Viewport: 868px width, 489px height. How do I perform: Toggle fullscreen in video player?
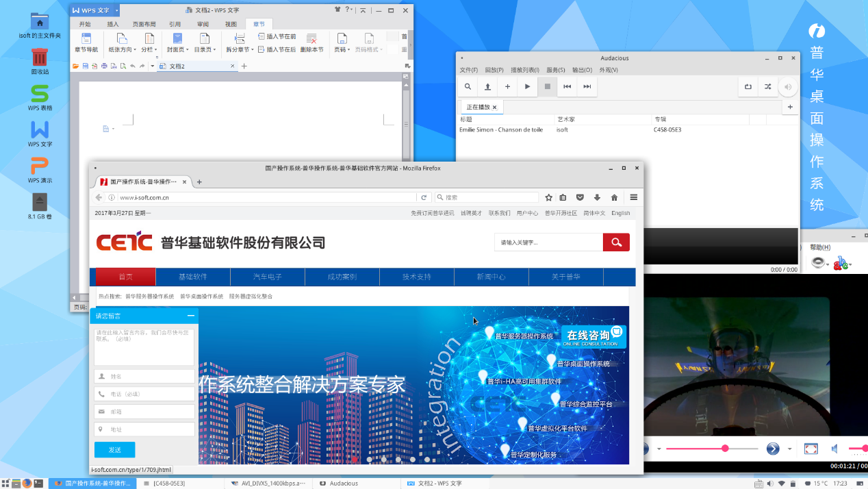coord(810,449)
